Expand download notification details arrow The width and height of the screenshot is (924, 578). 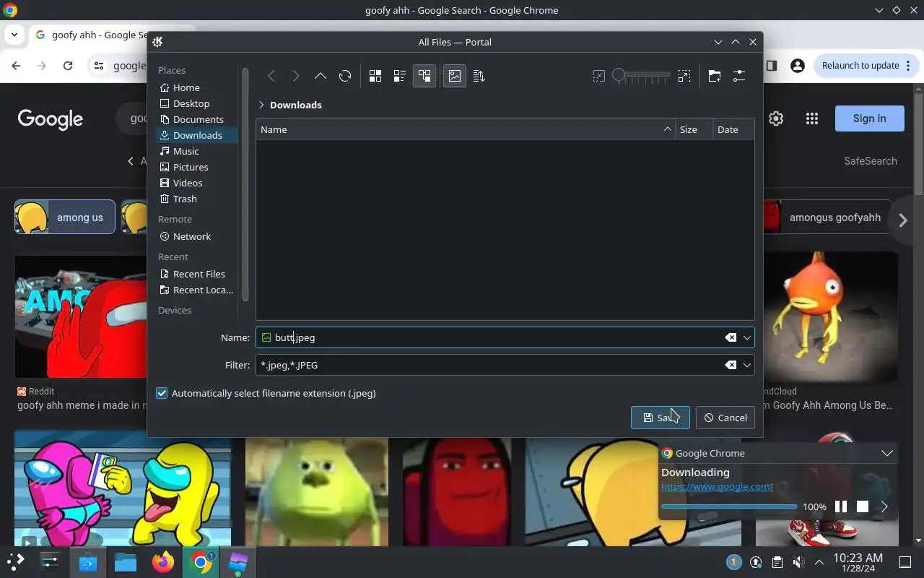pyautogui.click(x=884, y=506)
